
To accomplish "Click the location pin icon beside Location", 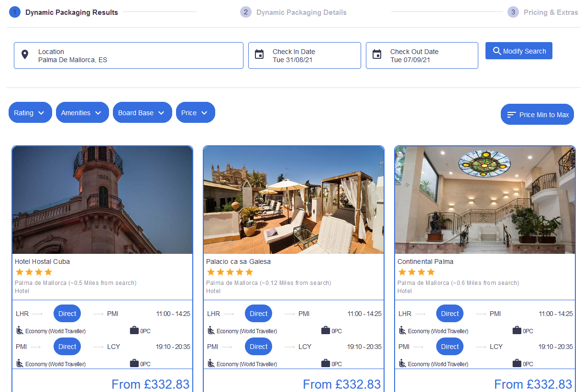I will coord(25,55).
